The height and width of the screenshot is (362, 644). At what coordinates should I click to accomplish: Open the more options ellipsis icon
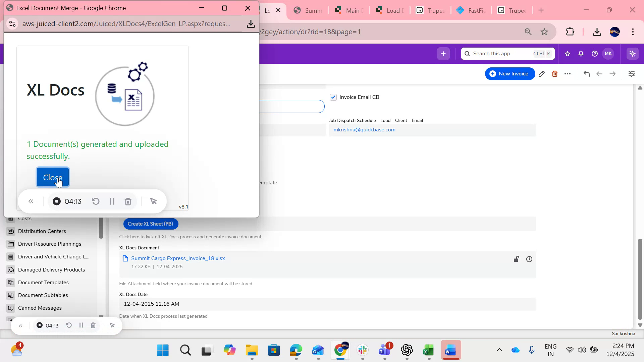(568, 73)
